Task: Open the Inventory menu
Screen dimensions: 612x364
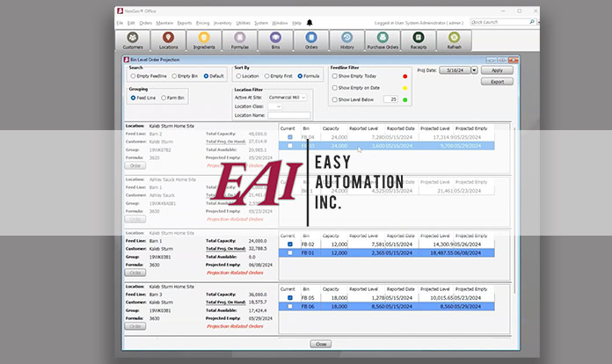Action: pos(222,23)
